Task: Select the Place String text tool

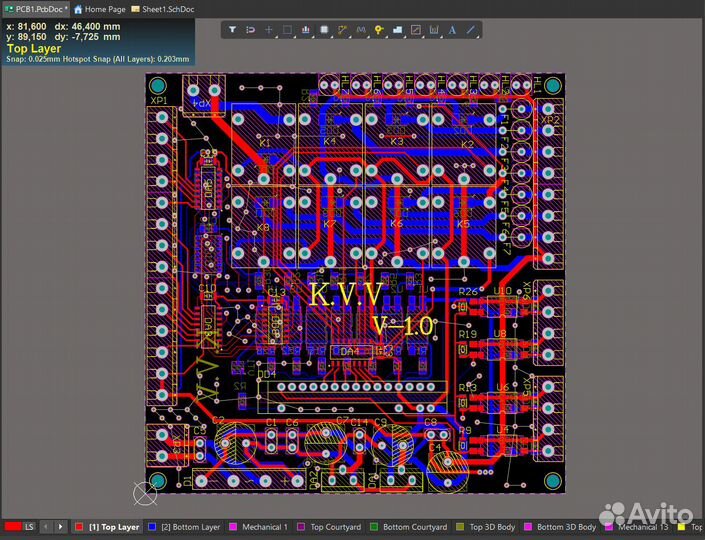Action: [452, 30]
